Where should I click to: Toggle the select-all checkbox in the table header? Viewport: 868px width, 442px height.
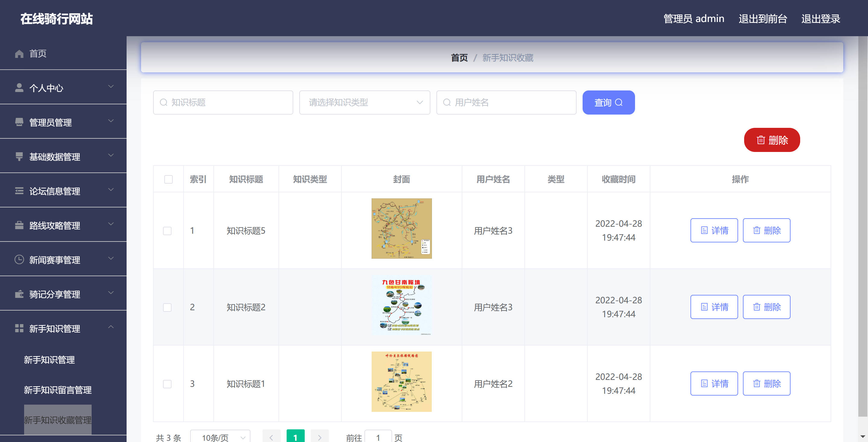point(168,179)
